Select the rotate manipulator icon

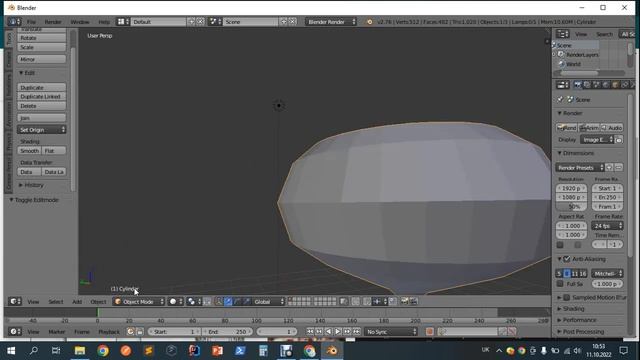pos(238,302)
